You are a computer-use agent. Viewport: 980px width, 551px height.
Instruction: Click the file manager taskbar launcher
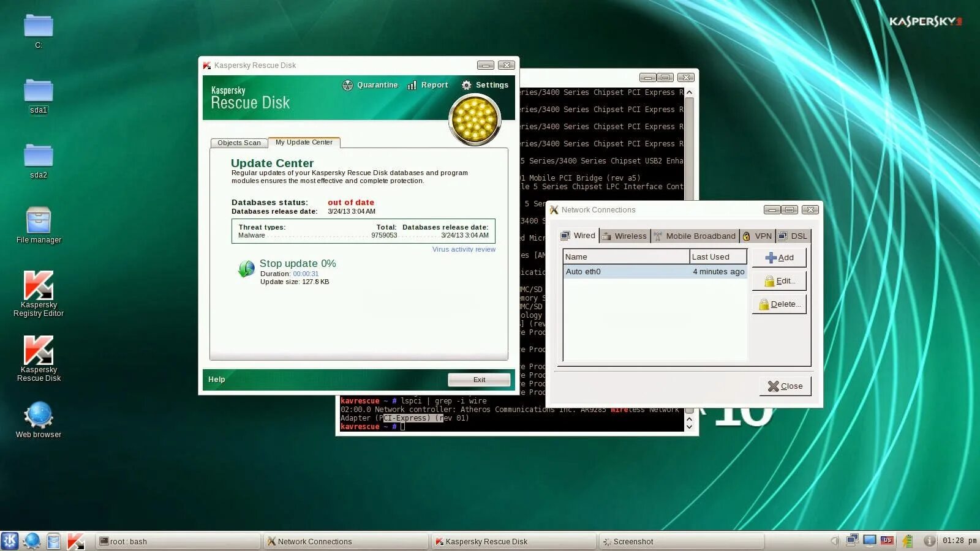pos(54,541)
